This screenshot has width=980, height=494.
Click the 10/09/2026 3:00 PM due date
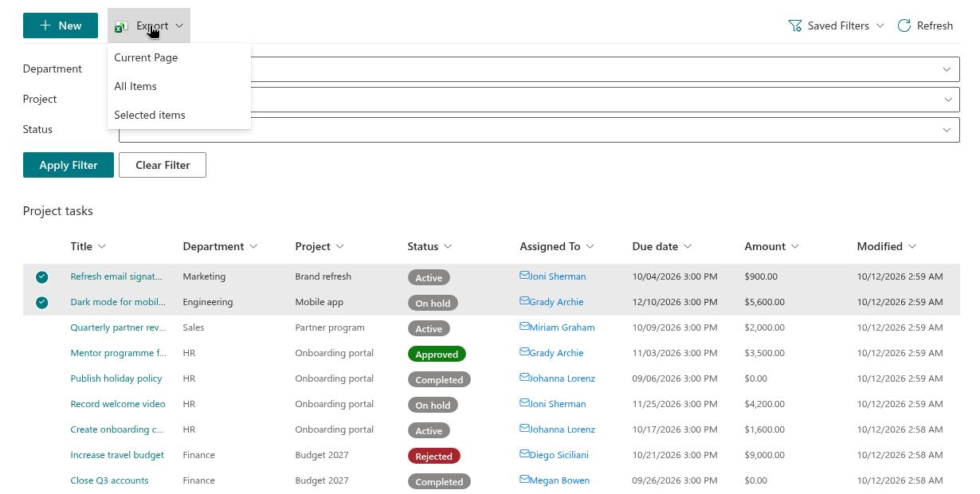(675, 327)
